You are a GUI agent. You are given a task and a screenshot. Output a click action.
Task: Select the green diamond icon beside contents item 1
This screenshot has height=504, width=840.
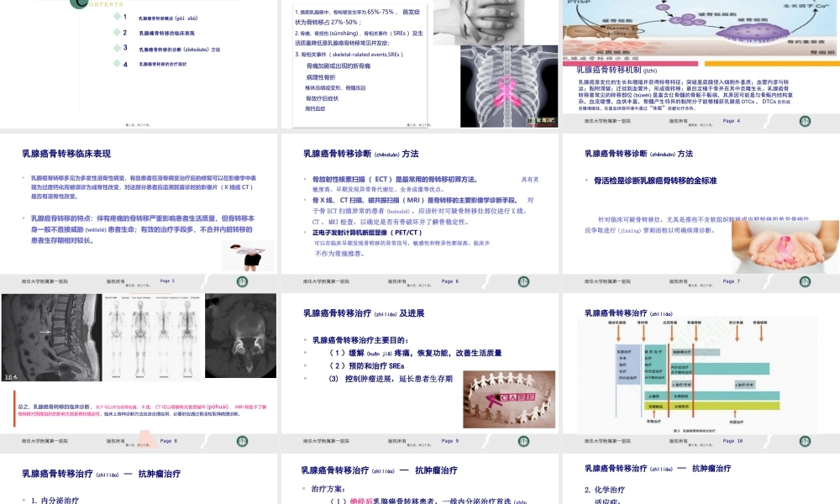click(117, 17)
